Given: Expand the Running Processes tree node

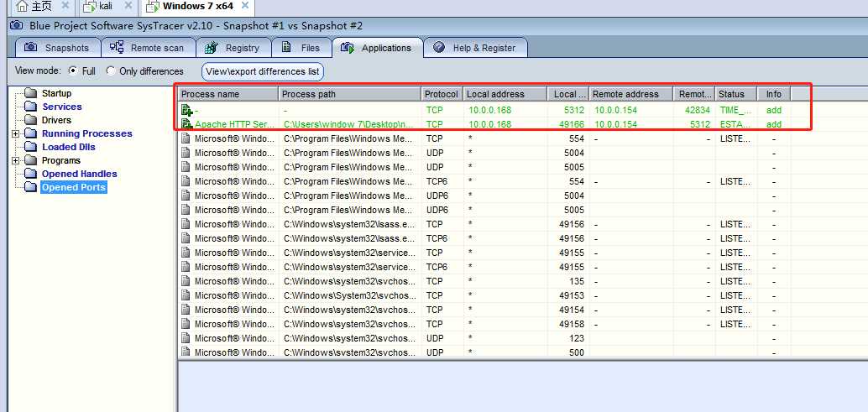Looking at the screenshot, I should [x=15, y=133].
